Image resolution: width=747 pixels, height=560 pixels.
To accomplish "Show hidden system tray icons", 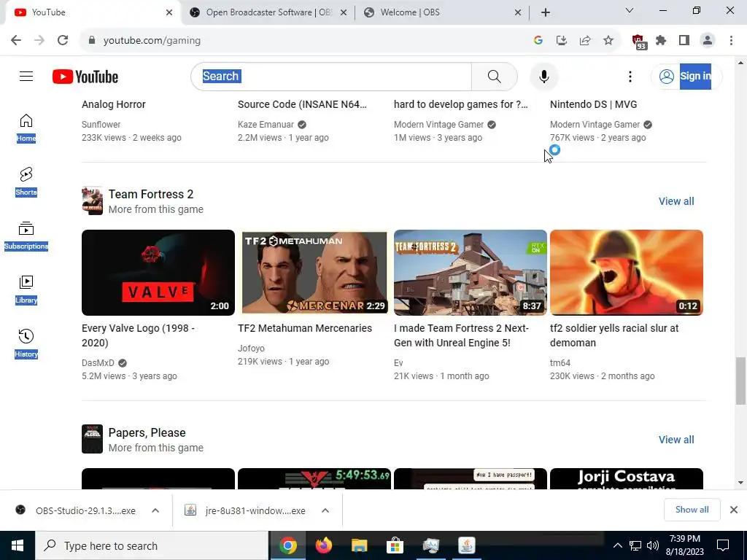I will pos(617,545).
